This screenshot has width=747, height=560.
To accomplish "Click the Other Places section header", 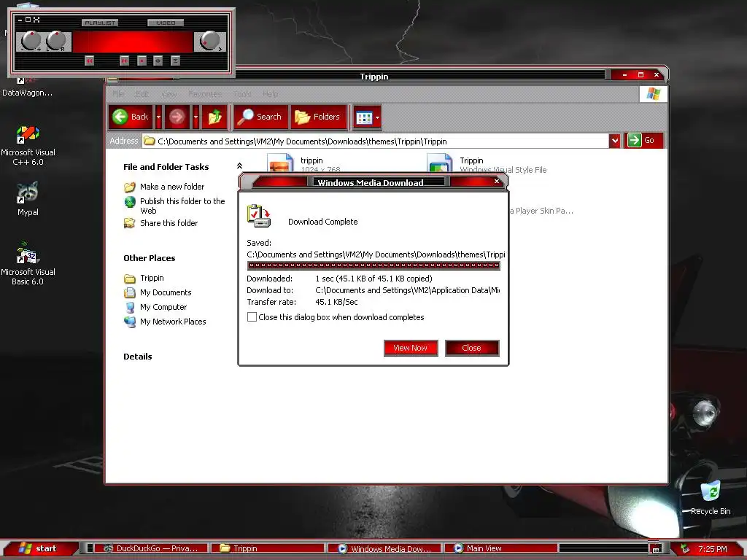I will point(149,258).
